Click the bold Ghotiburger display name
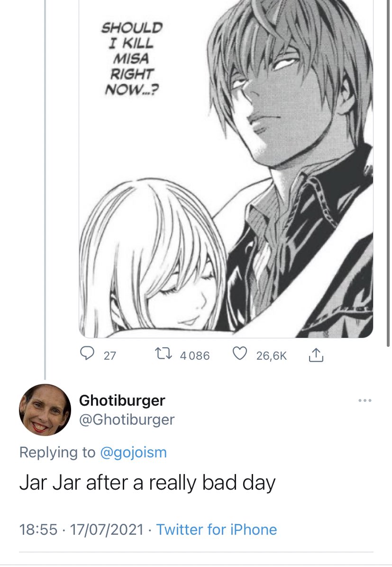This screenshot has height=567, width=392. (122, 400)
